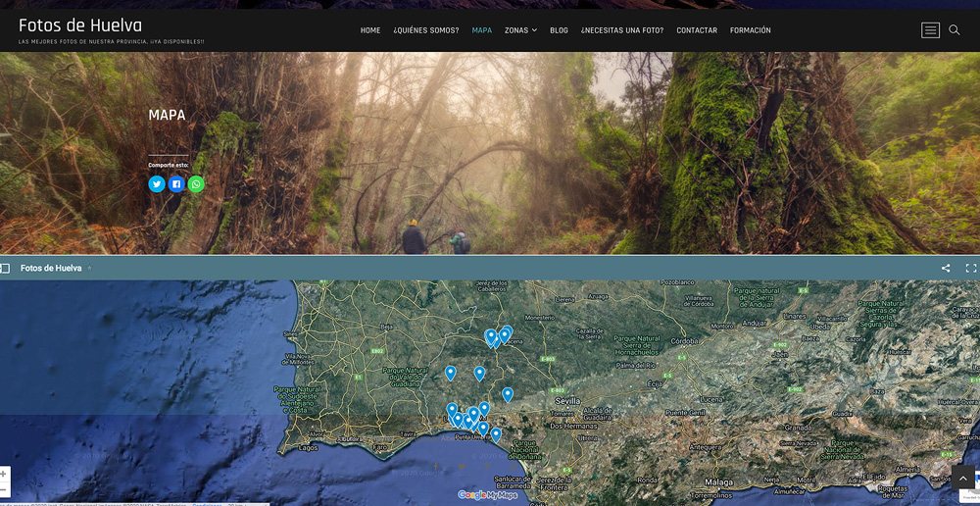The height and width of the screenshot is (506, 980).
Task: Select the map pin nearest Sevilla
Action: click(508, 394)
